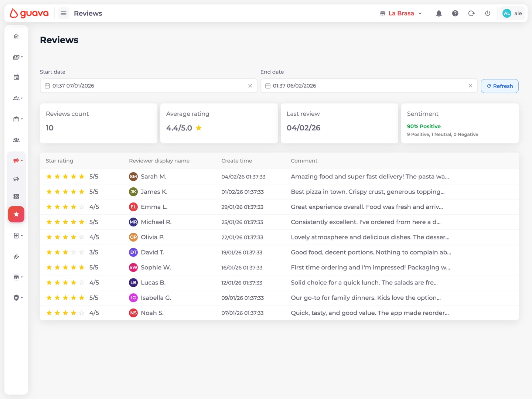Click the sync refresh icon in the header
532x399 pixels.
[x=471, y=13]
